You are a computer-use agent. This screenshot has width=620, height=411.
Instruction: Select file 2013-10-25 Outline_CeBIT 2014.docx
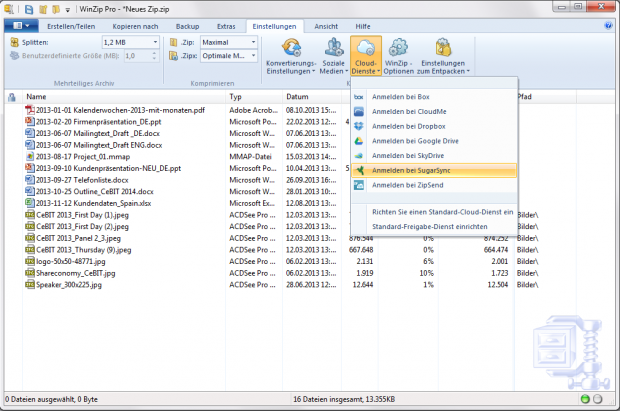point(95,191)
